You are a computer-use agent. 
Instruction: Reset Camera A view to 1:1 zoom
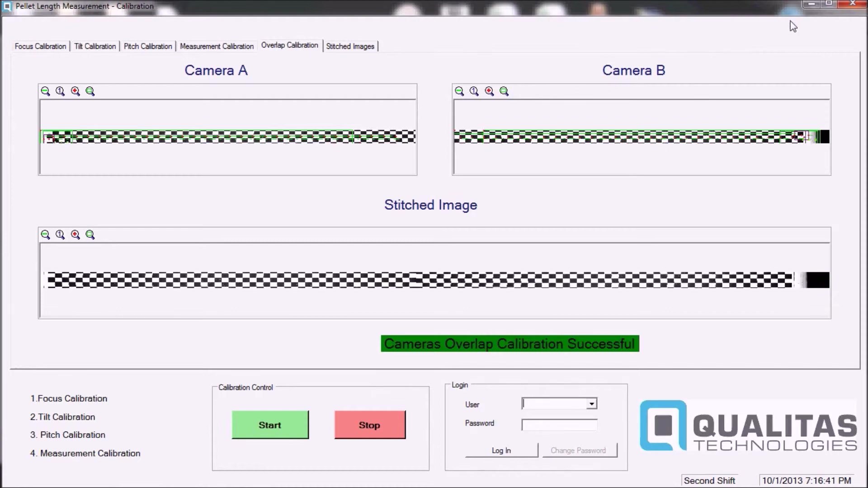[60, 91]
